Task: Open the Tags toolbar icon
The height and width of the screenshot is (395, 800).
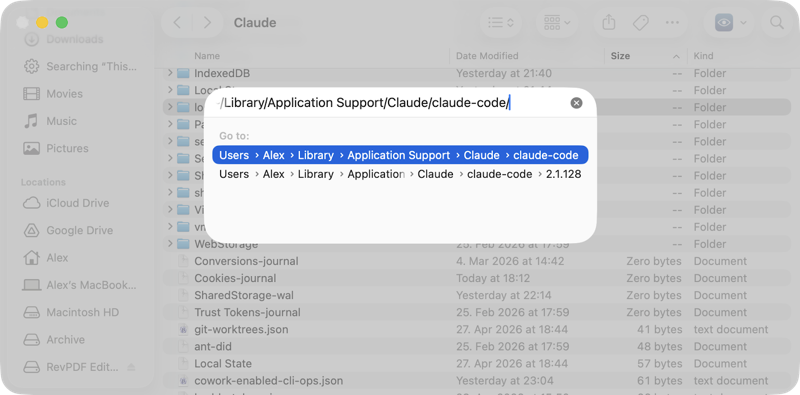Action: pyautogui.click(x=640, y=22)
